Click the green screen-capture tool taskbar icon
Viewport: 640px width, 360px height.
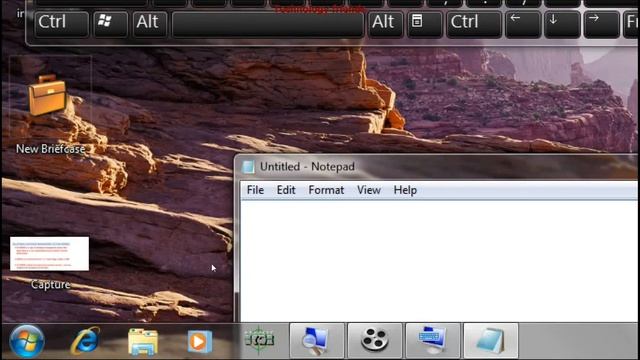[259, 340]
